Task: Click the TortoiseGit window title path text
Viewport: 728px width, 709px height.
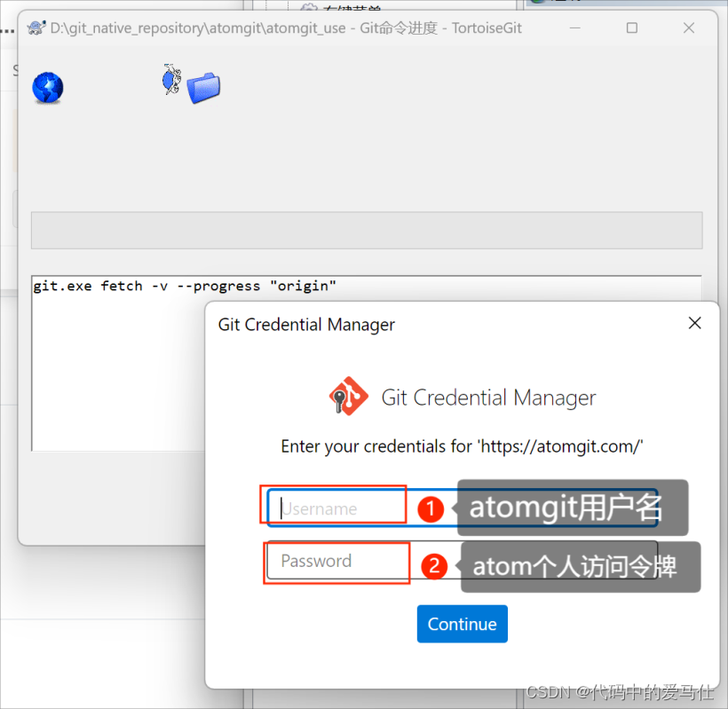Action: 286,28
